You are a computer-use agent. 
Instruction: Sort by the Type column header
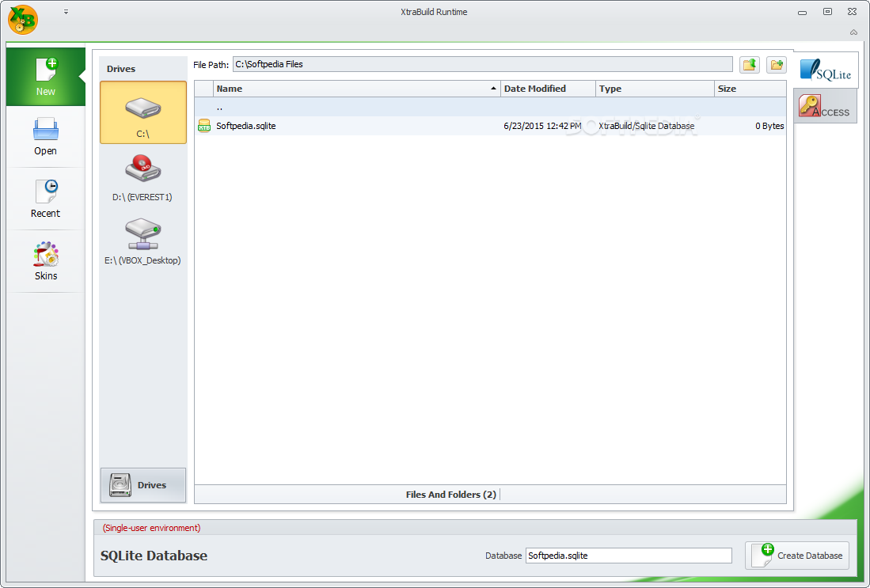coord(655,89)
